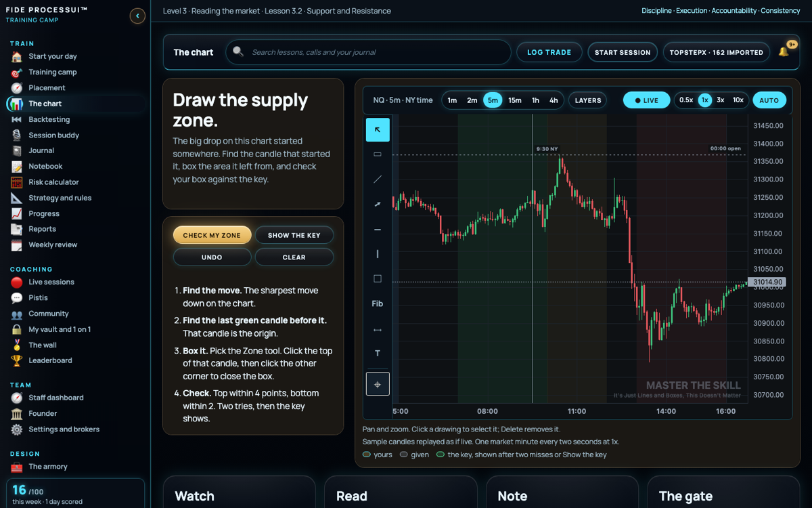Set replay speed to 1x
Viewport: 812px width, 508px height.
point(705,100)
